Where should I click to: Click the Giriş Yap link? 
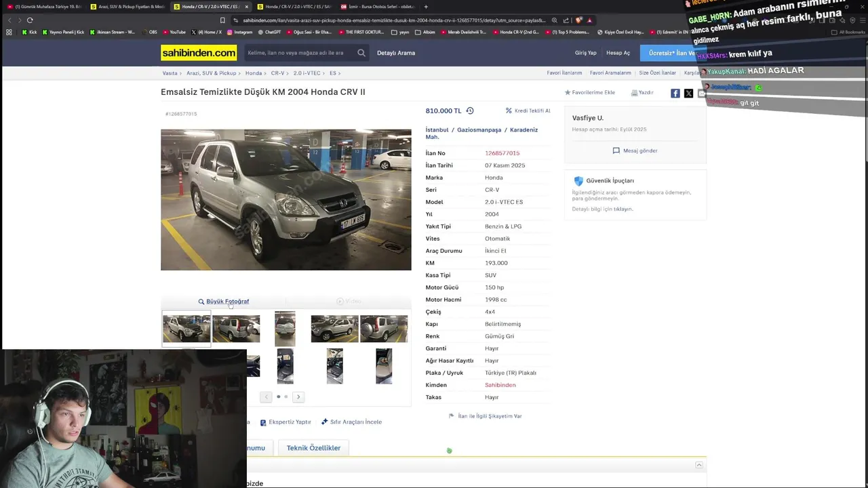point(586,53)
